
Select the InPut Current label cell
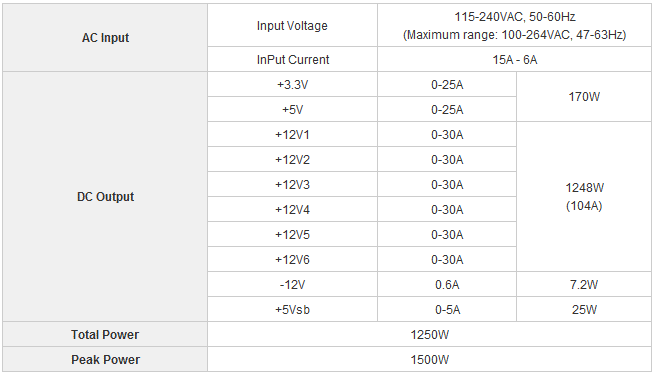(x=292, y=59)
